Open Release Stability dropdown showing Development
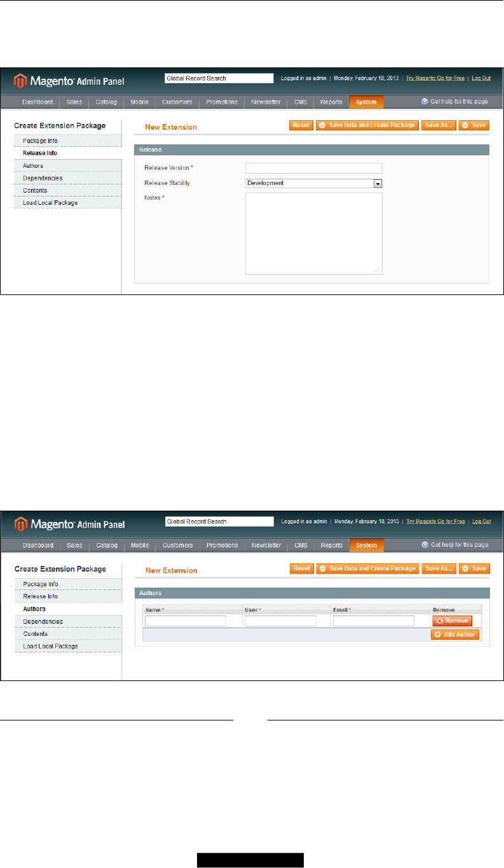504x868 pixels. [314, 183]
